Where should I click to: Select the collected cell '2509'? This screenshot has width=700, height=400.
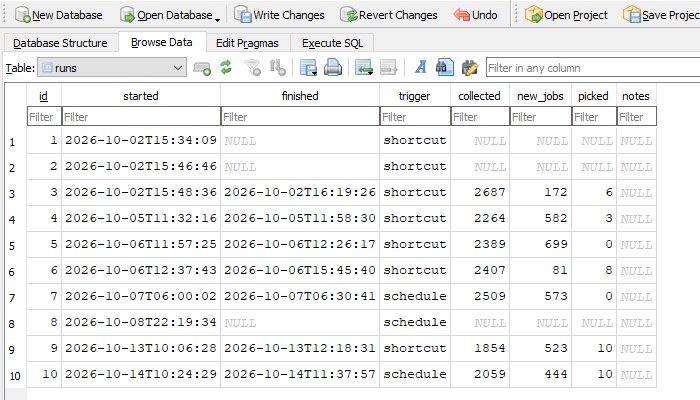tap(480, 296)
